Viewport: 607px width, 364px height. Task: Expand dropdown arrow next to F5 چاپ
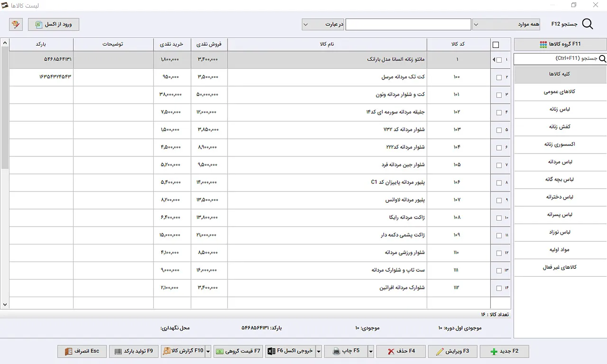click(371, 351)
